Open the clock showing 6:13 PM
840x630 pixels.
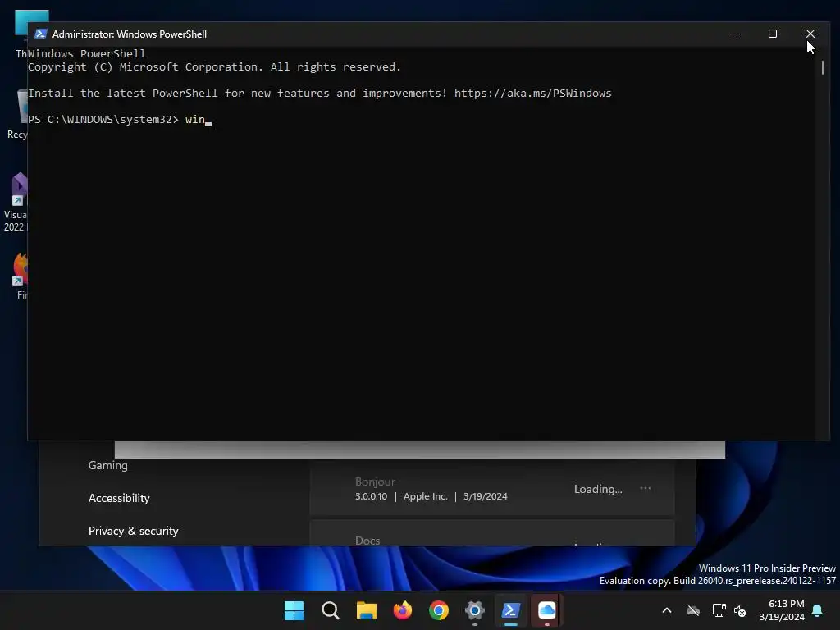point(782,610)
